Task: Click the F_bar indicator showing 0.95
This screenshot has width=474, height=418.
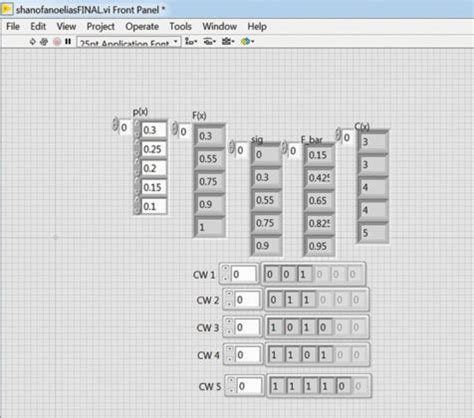Action: 319,246
